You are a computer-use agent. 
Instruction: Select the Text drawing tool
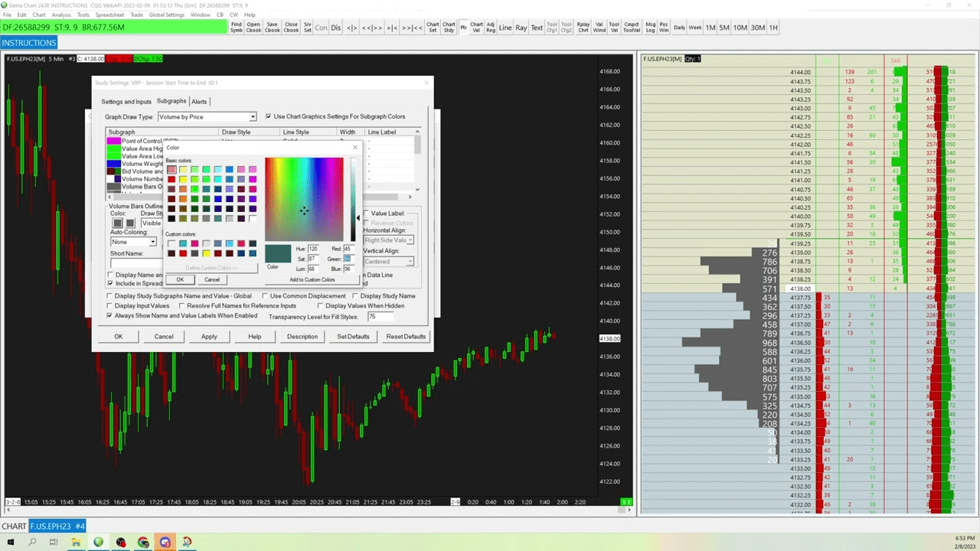click(x=537, y=28)
